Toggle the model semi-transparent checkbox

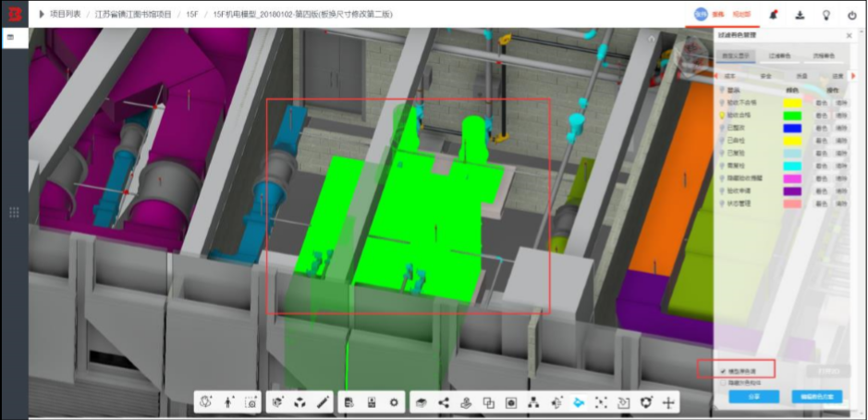pyautogui.click(x=723, y=371)
